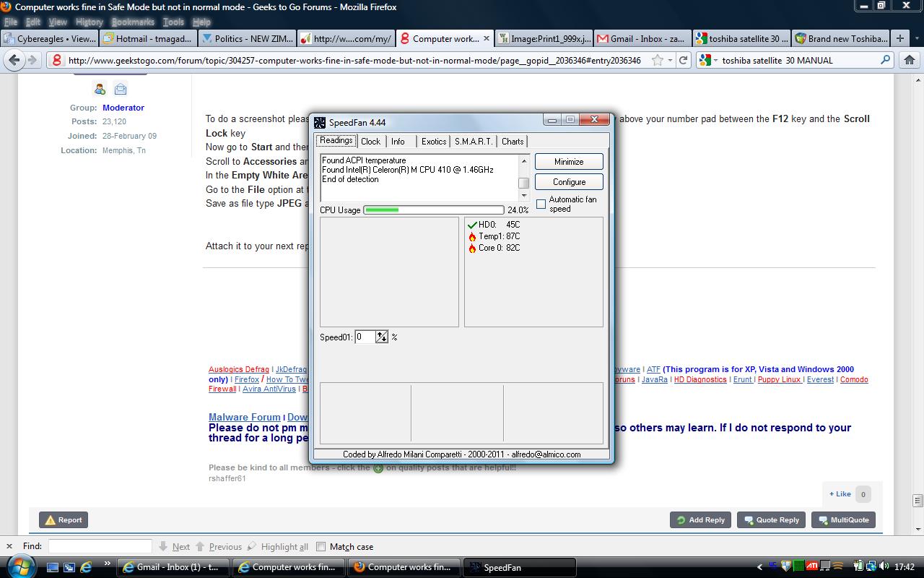Open the search engine selector dropdown

pyautogui.click(x=716, y=60)
